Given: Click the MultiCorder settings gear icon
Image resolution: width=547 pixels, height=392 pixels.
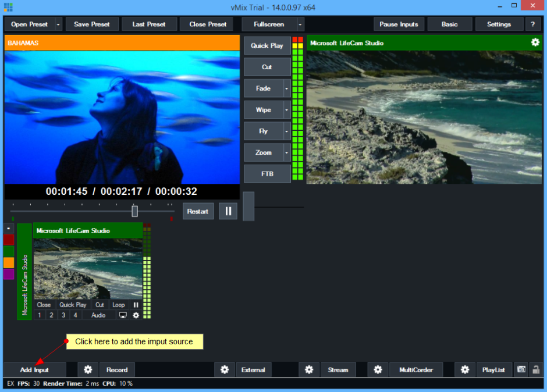Looking at the screenshot, I should click(378, 370).
